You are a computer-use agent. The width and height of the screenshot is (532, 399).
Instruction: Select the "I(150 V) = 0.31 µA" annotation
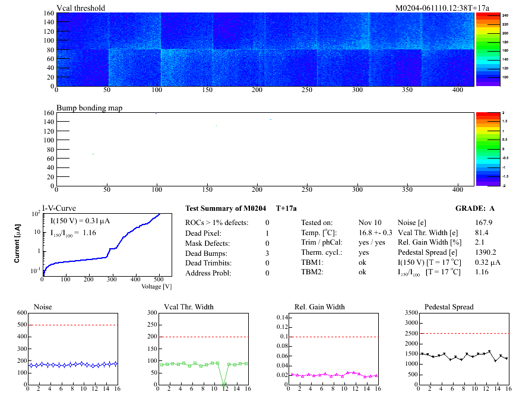(x=80, y=221)
